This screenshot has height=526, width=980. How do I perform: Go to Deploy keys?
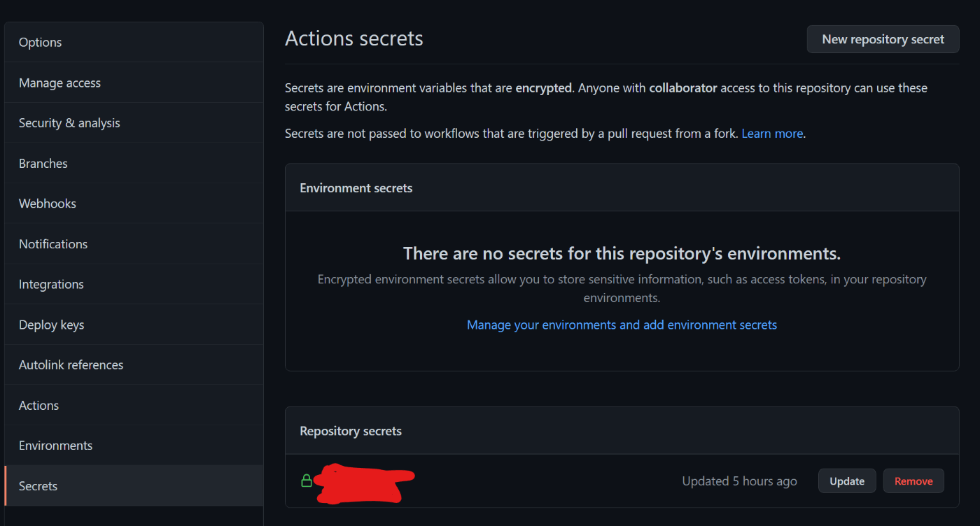pyautogui.click(x=134, y=325)
